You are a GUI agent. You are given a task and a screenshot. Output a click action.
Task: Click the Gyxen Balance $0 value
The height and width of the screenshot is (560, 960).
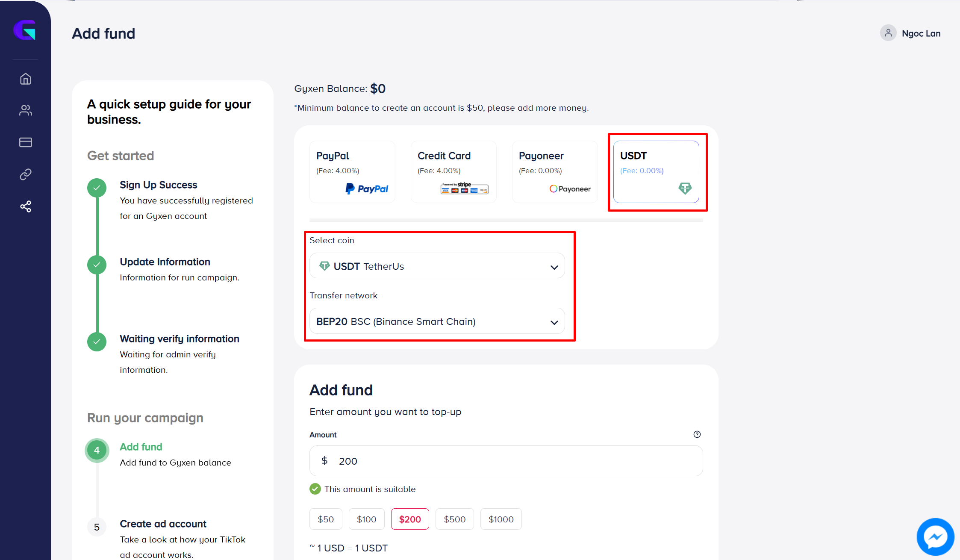click(378, 88)
